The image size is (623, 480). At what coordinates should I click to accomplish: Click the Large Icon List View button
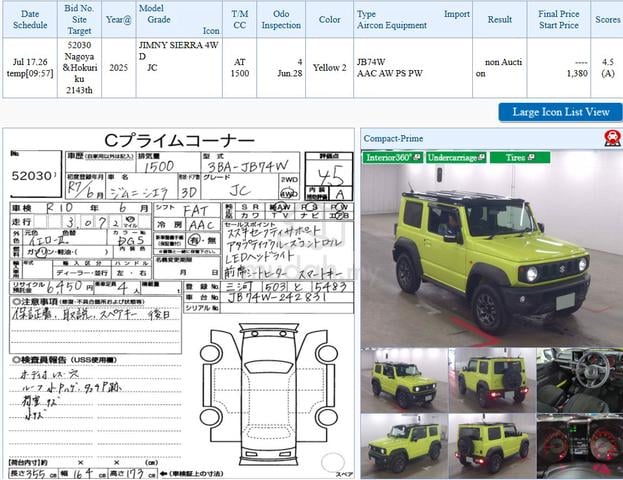[560, 112]
